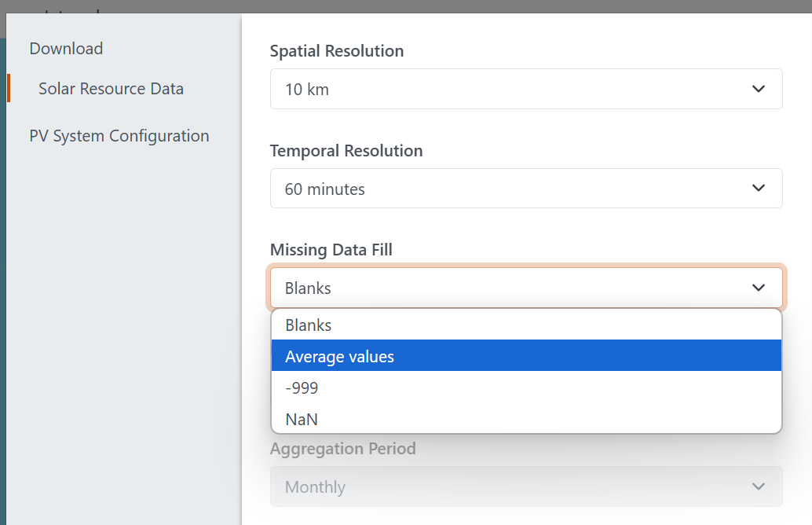This screenshot has height=525, width=812.
Task: Open the Solar Resource Data sidebar item
Action: pos(111,89)
